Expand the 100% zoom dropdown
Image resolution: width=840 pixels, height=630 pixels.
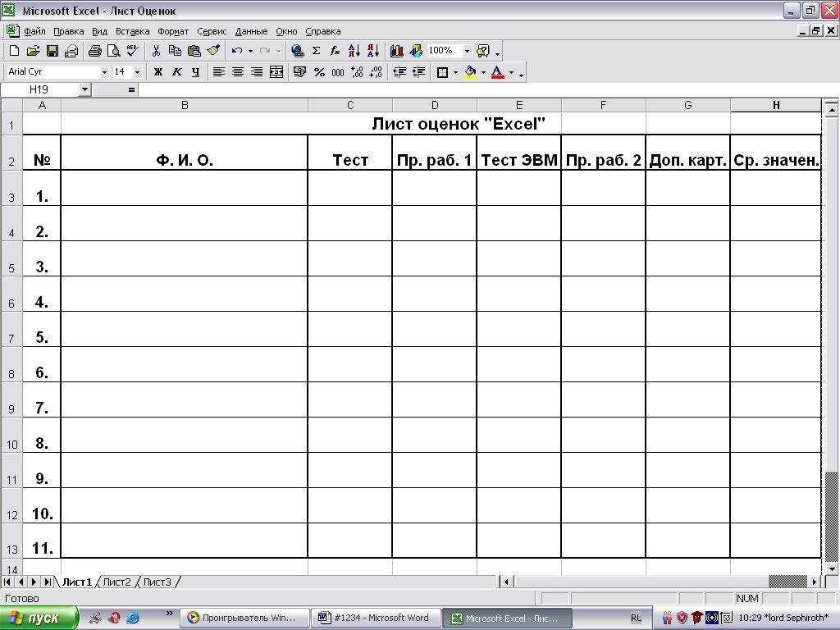point(467,51)
